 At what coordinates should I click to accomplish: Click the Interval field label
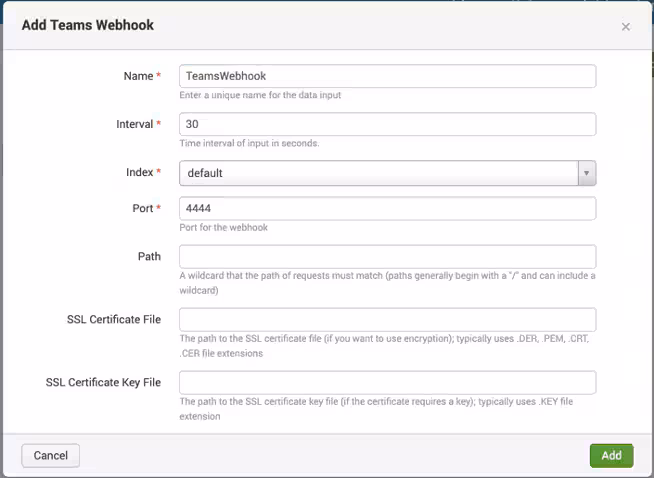134,124
